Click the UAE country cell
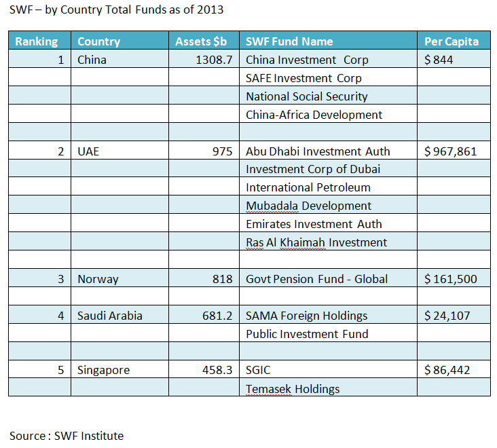This screenshot has width=497, height=448. tap(88, 151)
